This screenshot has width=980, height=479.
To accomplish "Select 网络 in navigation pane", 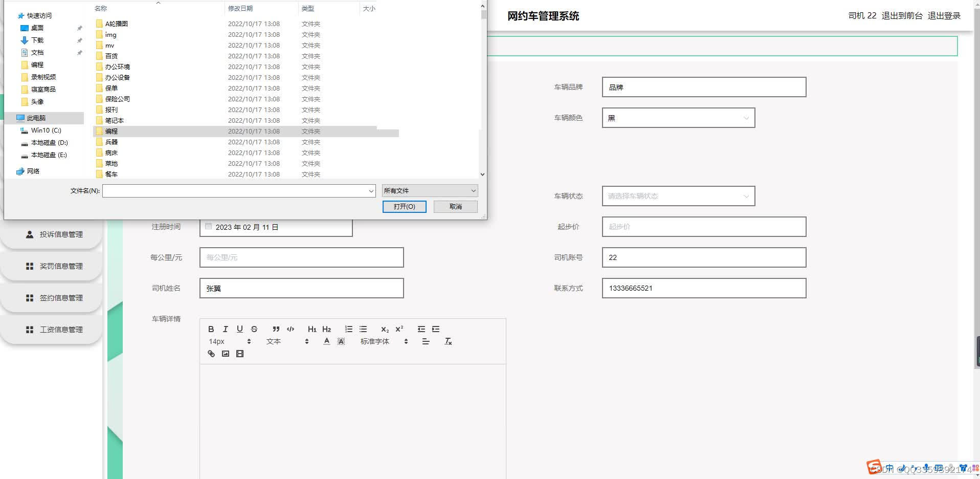I will pyautogui.click(x=33, y=171).
